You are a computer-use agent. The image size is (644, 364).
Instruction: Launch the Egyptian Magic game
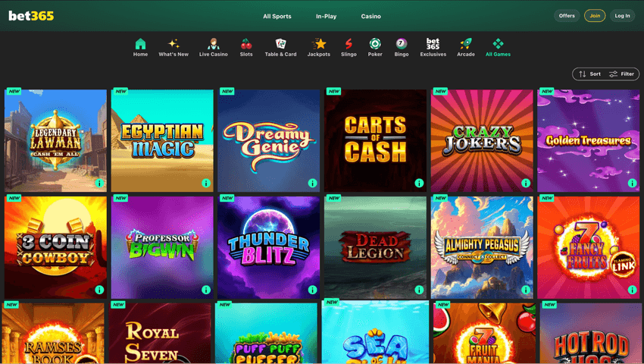coord(162,140)
